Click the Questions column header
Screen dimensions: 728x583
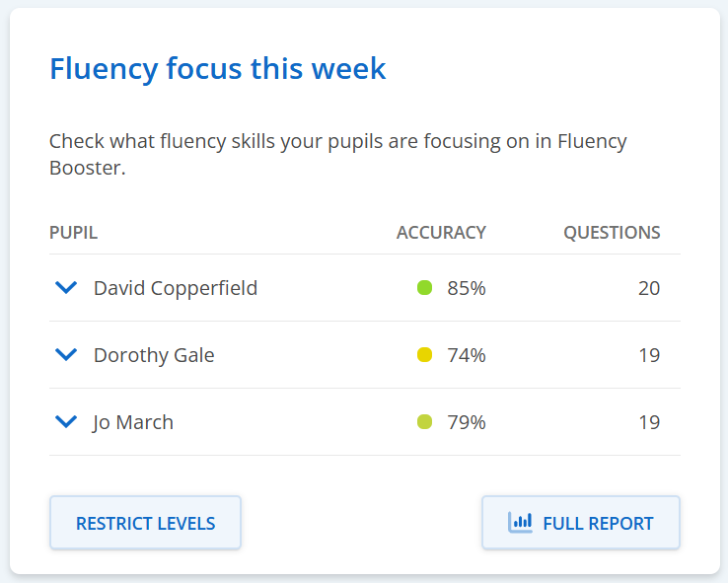pyautogui.click(x=612, y=233)
